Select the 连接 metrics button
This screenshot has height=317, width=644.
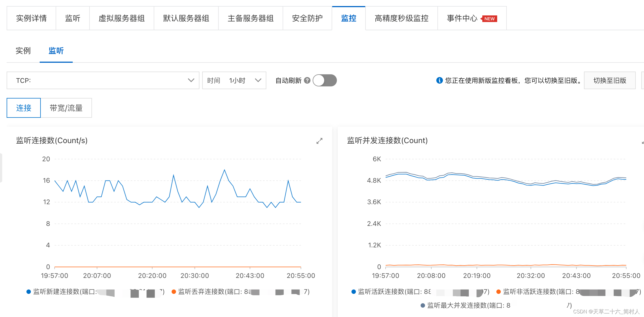(x=24, y=108)
